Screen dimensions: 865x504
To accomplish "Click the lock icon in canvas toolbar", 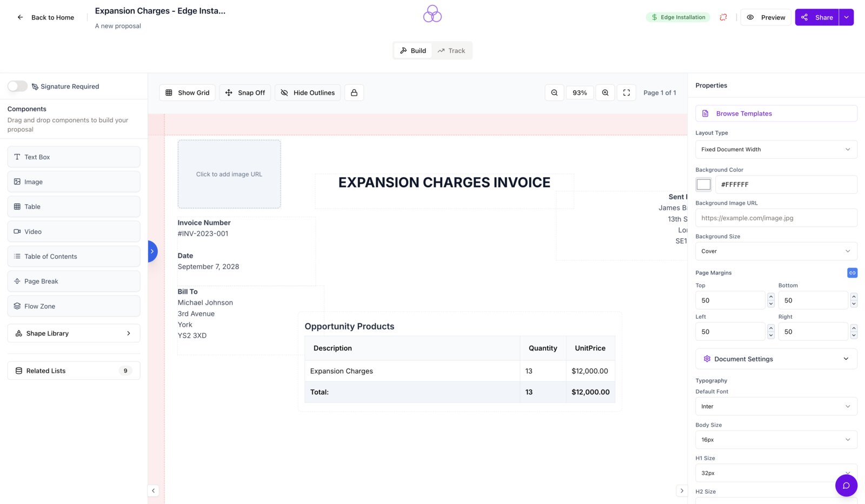I will click(x=354, y=92).
